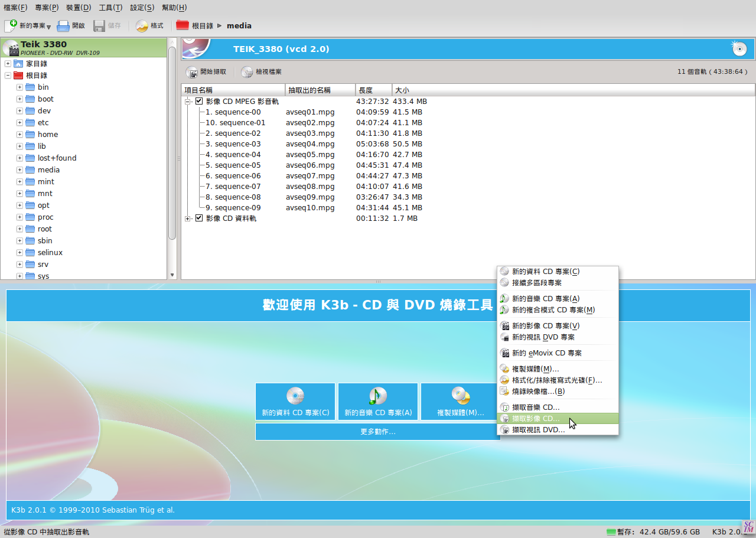Collapse the 根目錄 tree node
The height and width of the screenshot is (538, 756).
click(8, 76)
